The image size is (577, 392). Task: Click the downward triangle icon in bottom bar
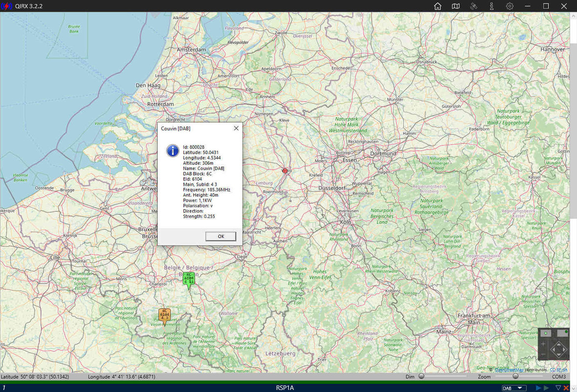[x=558, y=388]
